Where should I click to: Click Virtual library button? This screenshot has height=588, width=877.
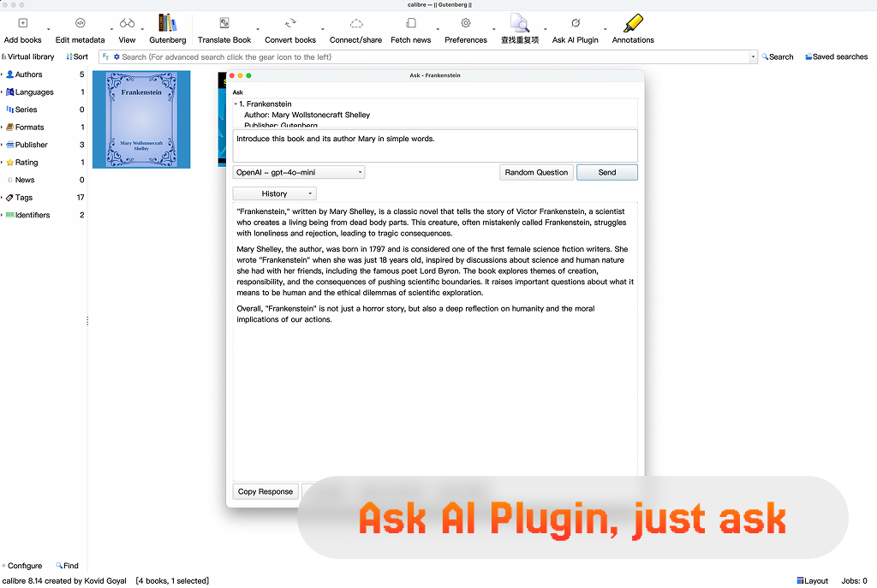[x=28, y=57]
